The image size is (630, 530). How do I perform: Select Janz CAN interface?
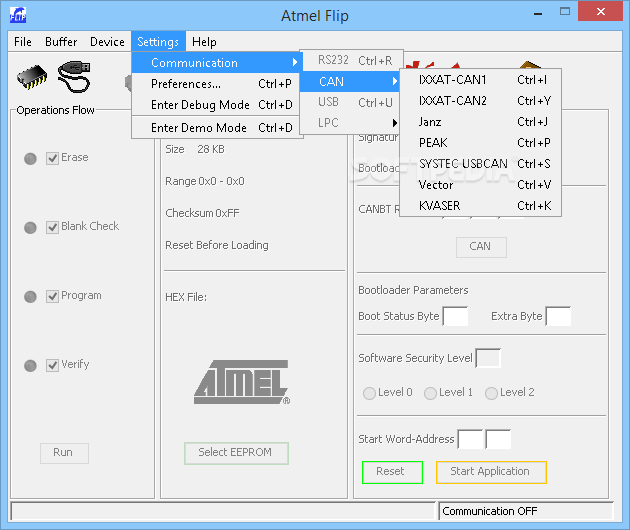click(x=480, y=121)
